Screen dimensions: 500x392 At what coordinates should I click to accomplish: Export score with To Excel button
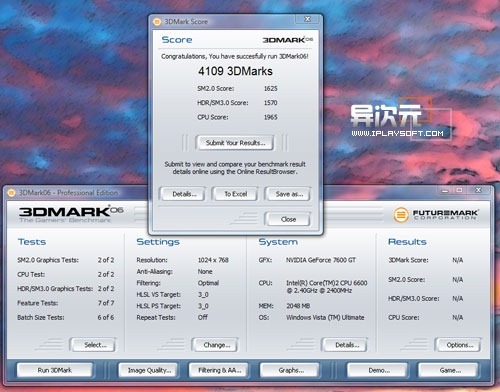pyautogui.click(x=235, y=194)
